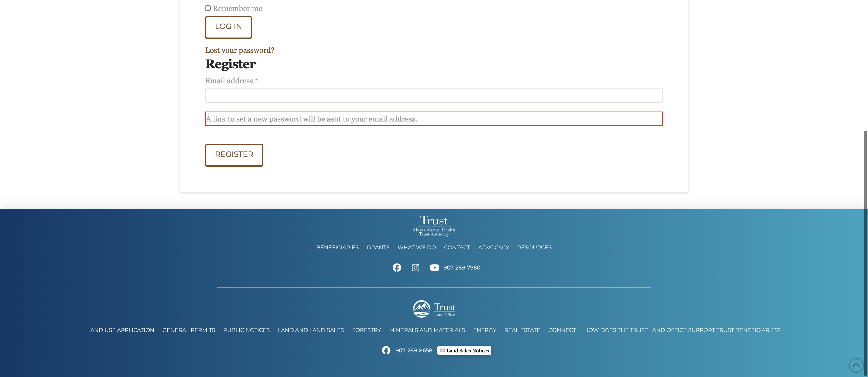Go to GRANTS in footer menu
868x377 pixels.
point(378,247)
